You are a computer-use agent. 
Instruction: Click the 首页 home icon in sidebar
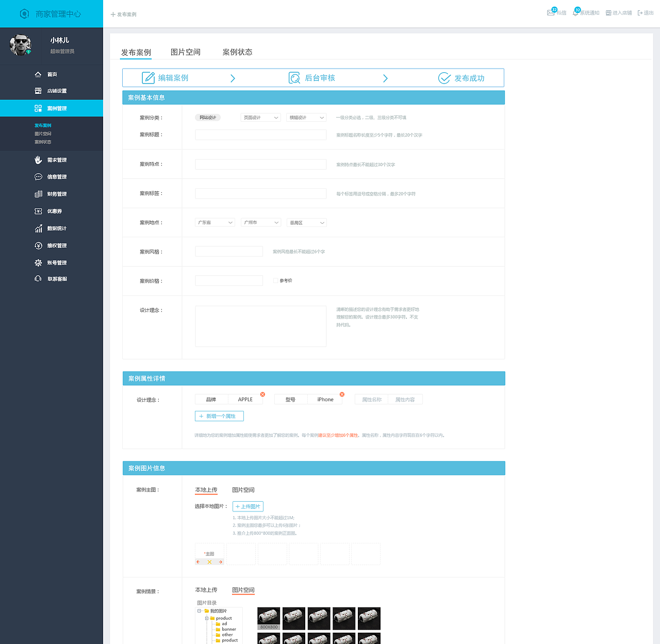click(38, 74)
